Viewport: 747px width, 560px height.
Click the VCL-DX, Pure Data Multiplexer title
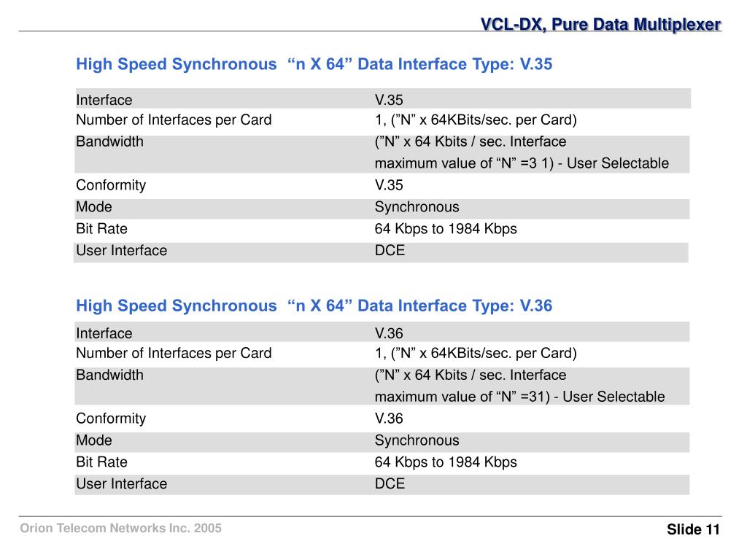(600, 24)
